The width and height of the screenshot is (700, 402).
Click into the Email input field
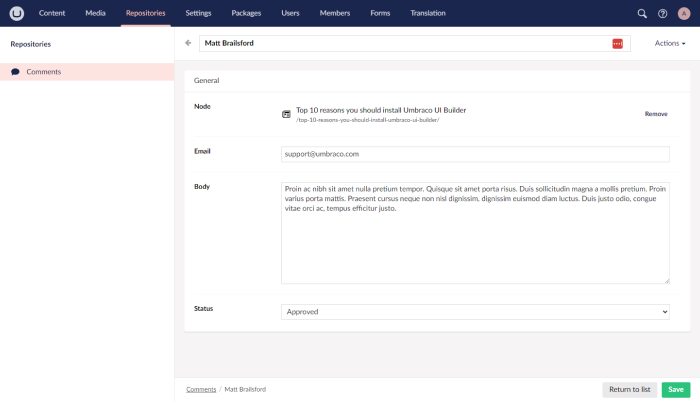click(x=475, y=154)
